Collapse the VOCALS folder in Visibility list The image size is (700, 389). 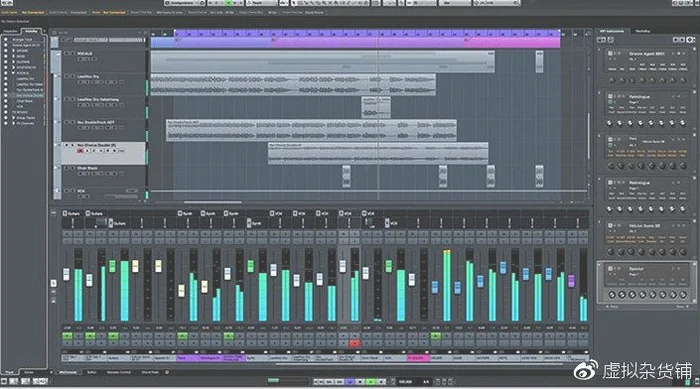(13, 73)
